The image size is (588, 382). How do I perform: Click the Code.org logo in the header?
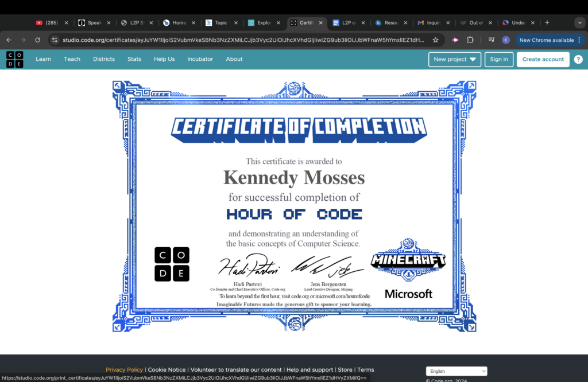coord(14,59)
